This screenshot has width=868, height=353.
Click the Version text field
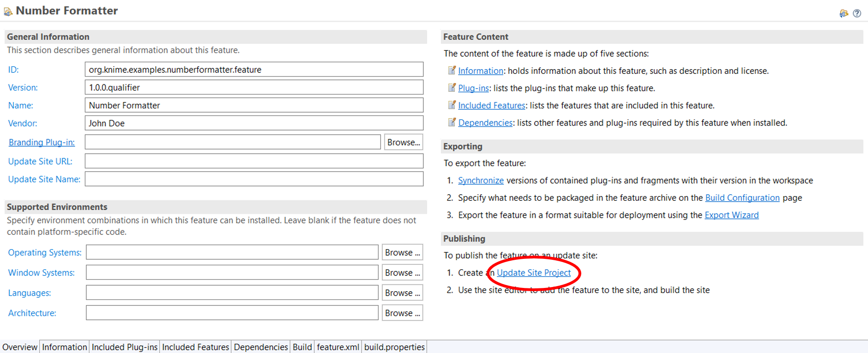click(254, 87)
